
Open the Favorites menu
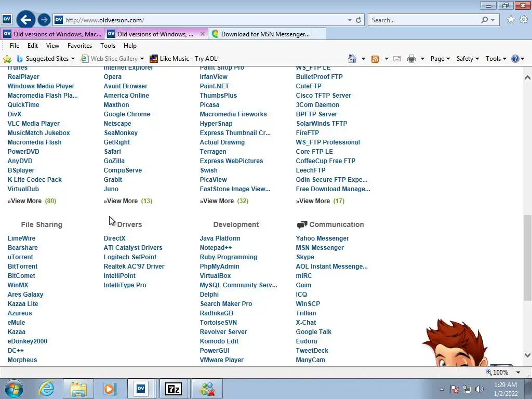click(79, 46)
